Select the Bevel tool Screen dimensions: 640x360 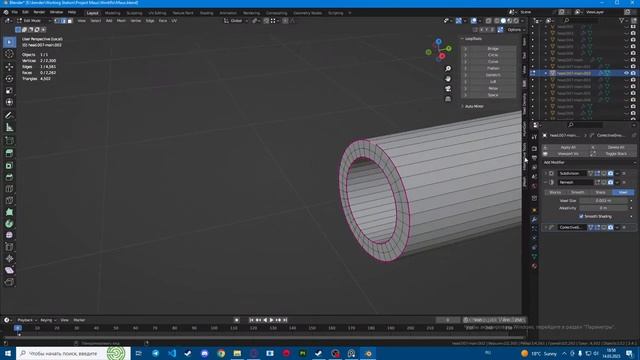pyautogui.click(x=9, y=177)
